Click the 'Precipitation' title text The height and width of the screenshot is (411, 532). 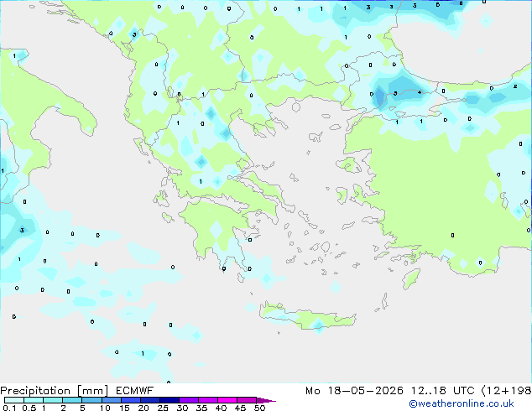[35, 391]
